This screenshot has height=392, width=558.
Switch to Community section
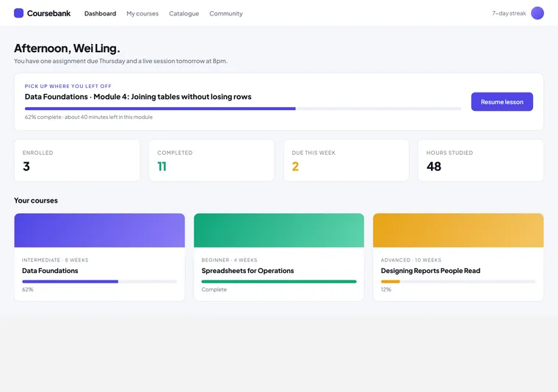[226, 13]
